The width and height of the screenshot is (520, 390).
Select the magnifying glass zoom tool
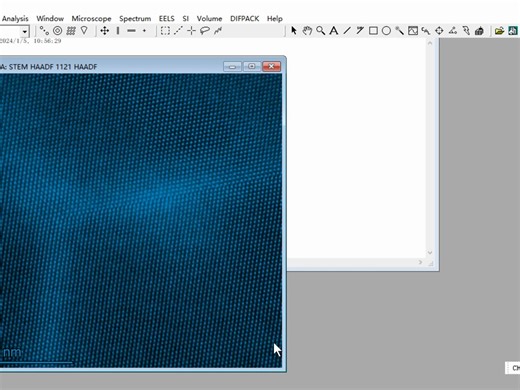320,31
